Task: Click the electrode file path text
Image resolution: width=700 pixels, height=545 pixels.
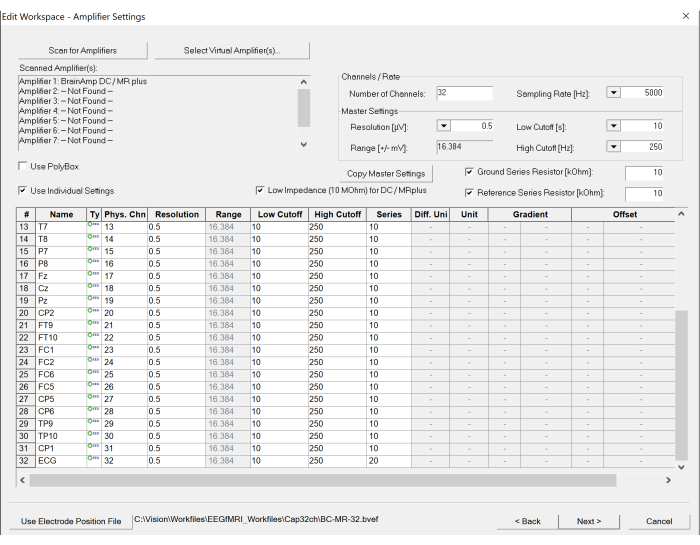Action: pos(256,520)
